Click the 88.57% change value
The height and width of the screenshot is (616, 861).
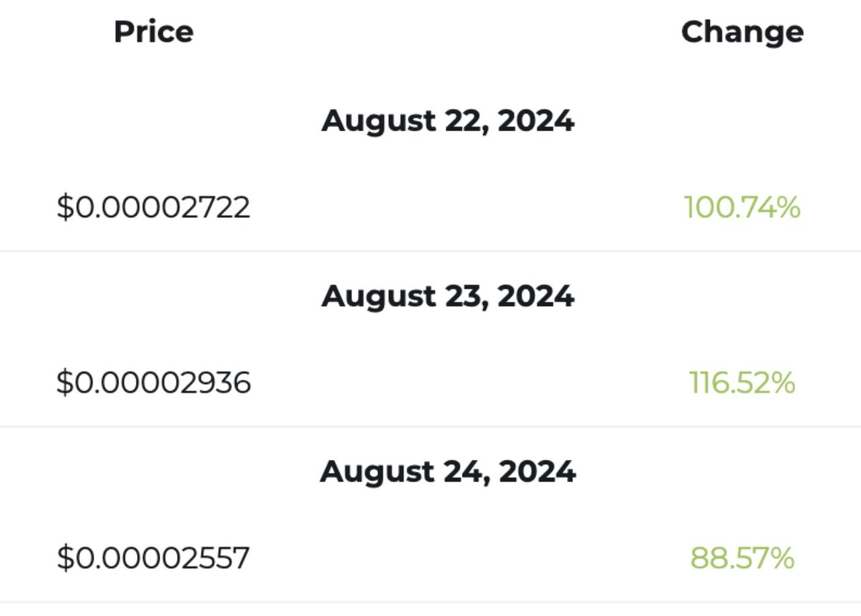point(742,558)
